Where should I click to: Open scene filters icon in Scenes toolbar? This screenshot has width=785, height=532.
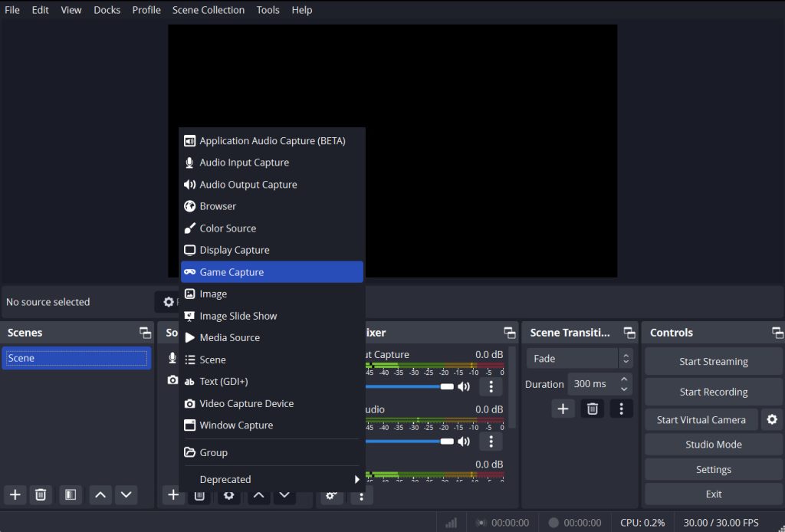71,495
